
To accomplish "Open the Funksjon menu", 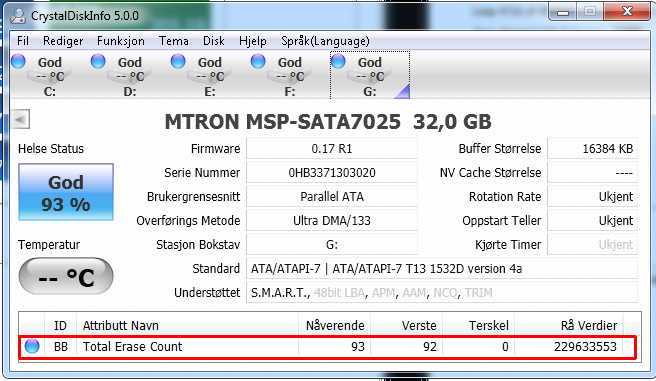I will click(x=120, y=41).
